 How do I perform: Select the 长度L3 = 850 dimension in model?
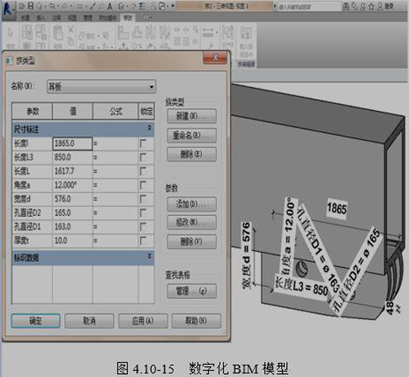pos(301,287)
